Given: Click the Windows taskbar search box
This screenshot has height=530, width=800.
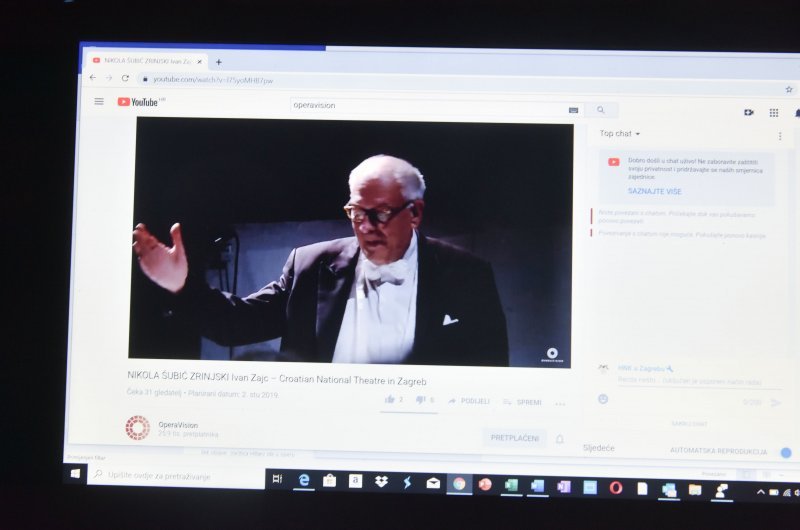Looking at the screenshot, I should pyautogui.click(x=176, y=476).
